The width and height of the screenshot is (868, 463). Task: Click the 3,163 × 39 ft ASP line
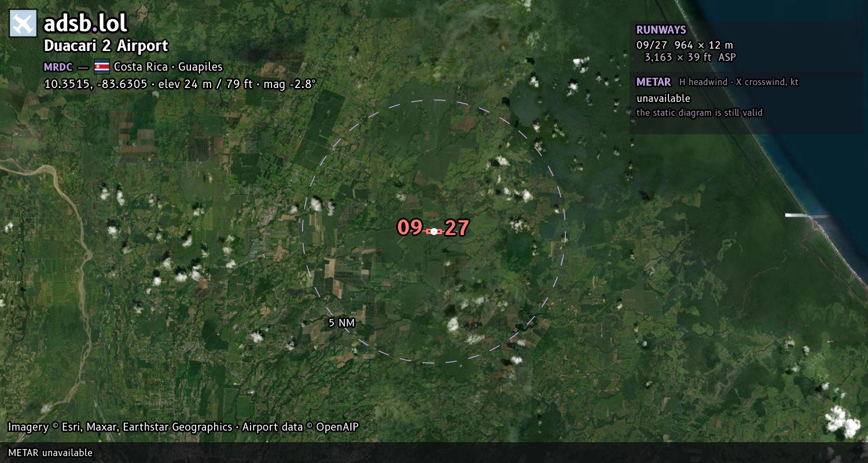690,57
